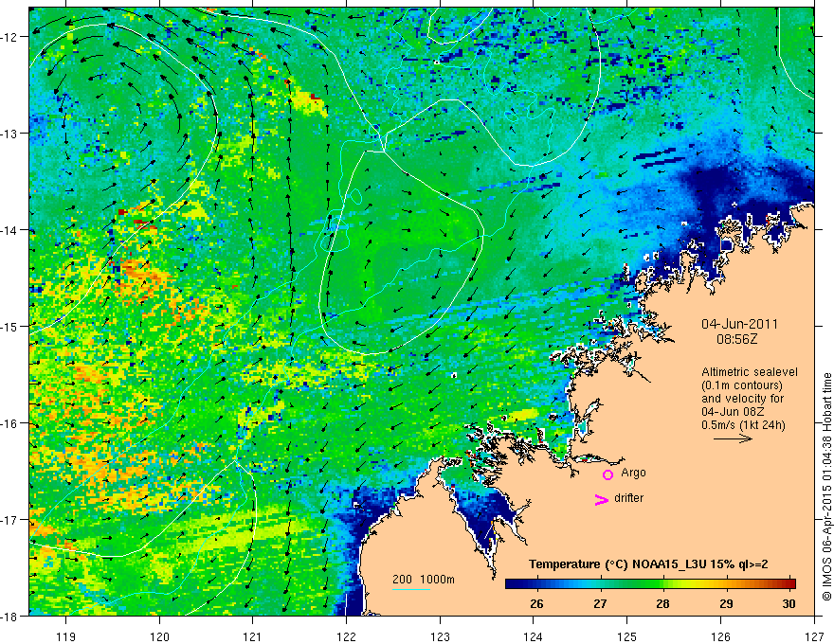Click the latitude -12 axis label
The width and height of the screenshot is (834, 644).
coord(10,37)
